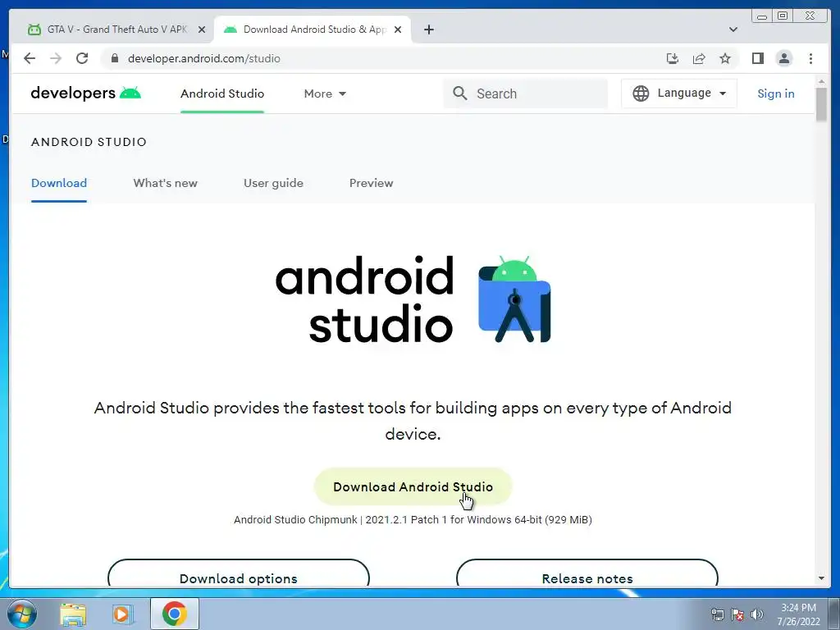Image resolution: width=840 pixels, height=630 pixels.
Task: Click the page scrollbar up arrow
Action: (821, 82)
